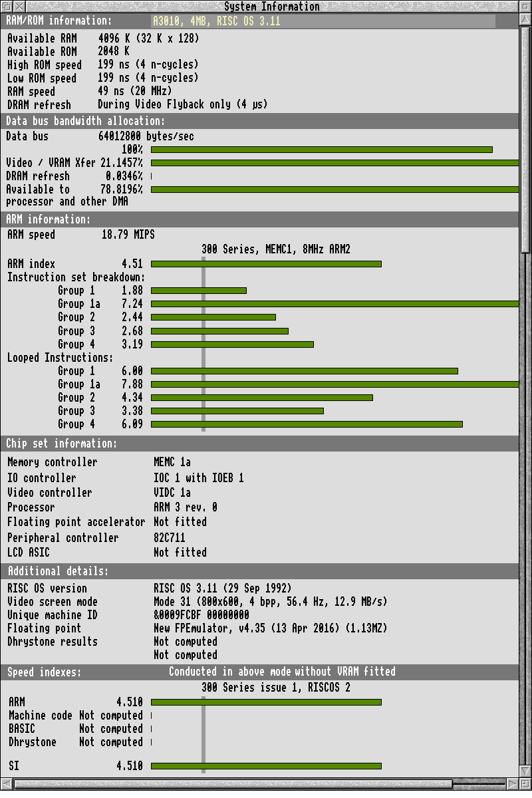Select the 49 ns (20 MHz) RAM speed
Screen dimensions: 532x798
pyautogui.click(x=135, y=92)
